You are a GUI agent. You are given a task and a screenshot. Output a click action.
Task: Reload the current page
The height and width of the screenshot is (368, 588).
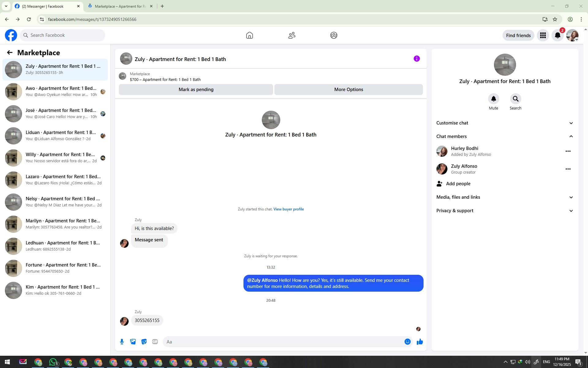29,19
